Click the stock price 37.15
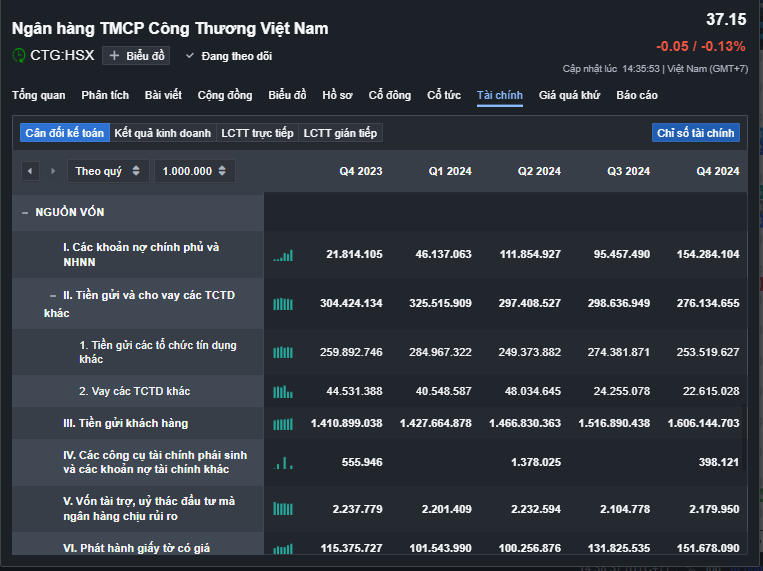763x571 pixels. (726, 19)
